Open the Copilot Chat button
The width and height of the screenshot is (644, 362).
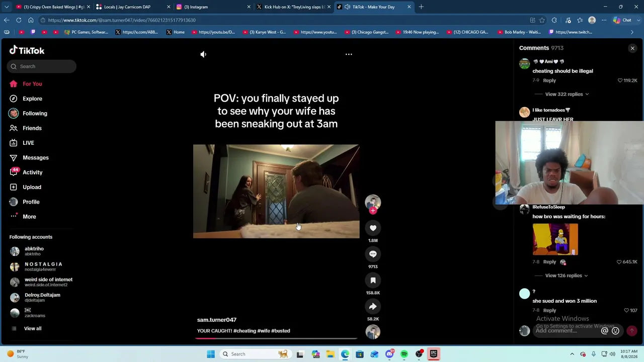(x=623, y=20)
